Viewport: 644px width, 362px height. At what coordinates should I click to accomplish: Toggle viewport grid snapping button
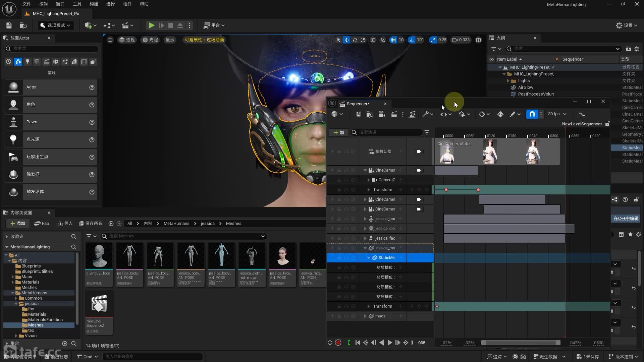(393, 40)
